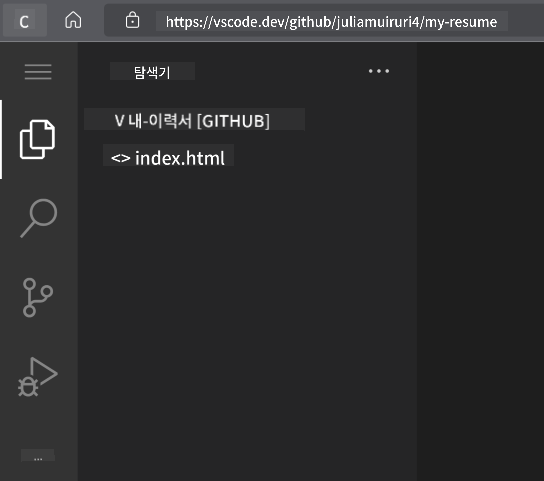This screenshot has width=544, height=481.
Task: Focus the vscode.dev address bar
Action: [x=331, y=22]
